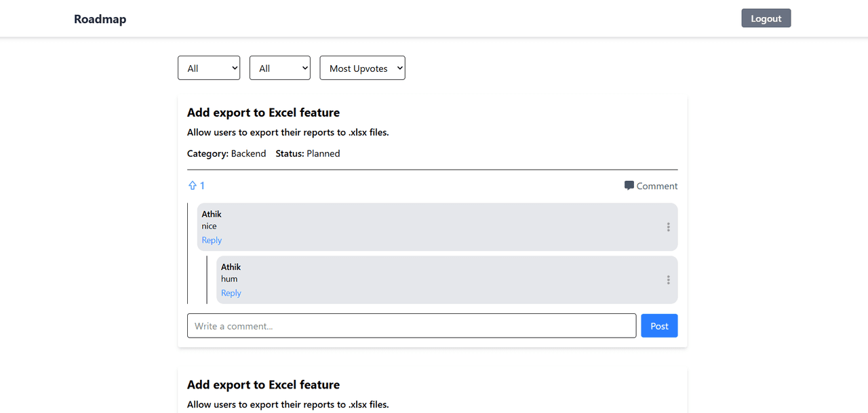Image resolution: width=868 pixels, height=413 pixels.
Task: Upvote the first feature with the arrow icon
Action: click(193, 186)
